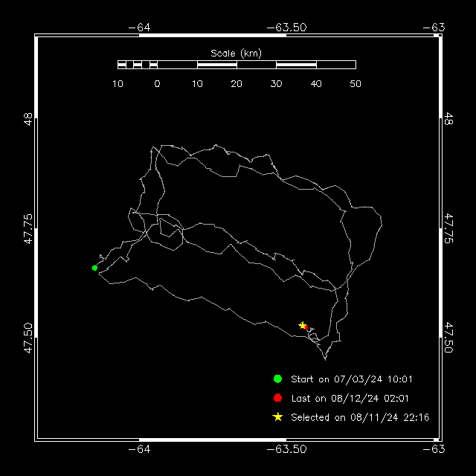Click the green dot in the legend
The image size is (476, 476).
[x=277, y=379]
